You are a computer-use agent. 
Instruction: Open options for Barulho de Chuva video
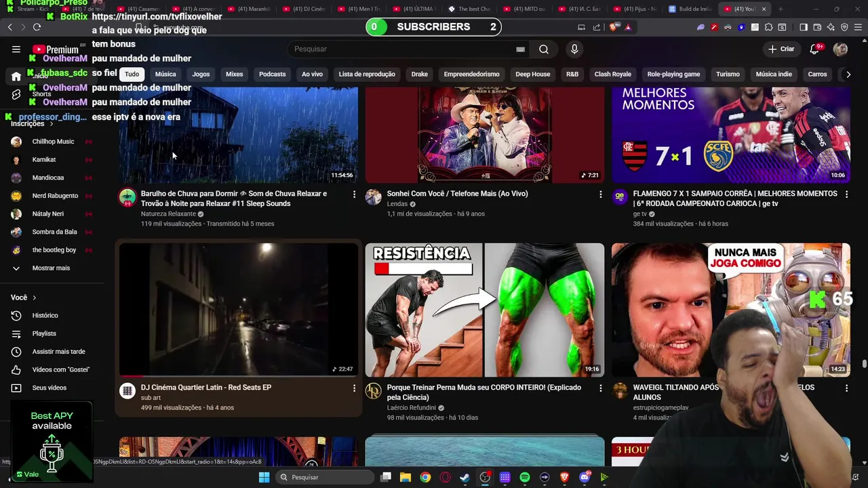point(354,195)
